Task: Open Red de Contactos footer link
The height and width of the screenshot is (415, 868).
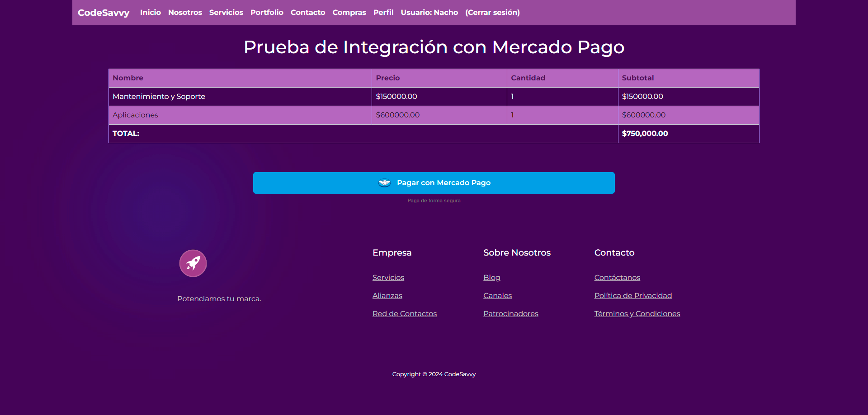Action: [x=405, y=314]
